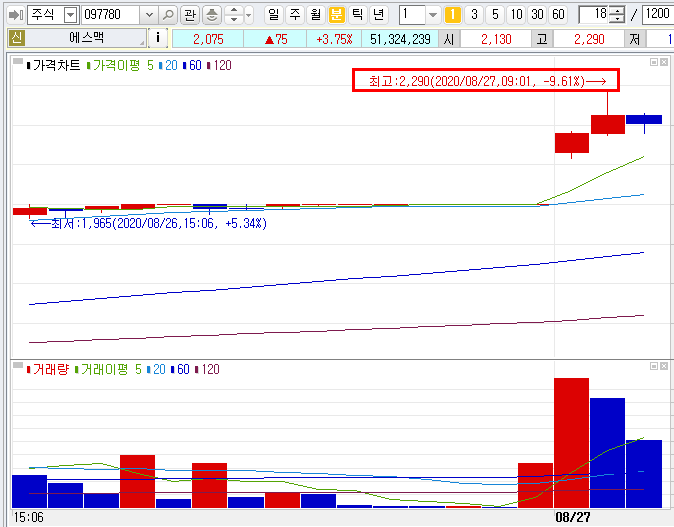
Task: Select the 60-minute interval button
Action: click(x=558, y=15)
